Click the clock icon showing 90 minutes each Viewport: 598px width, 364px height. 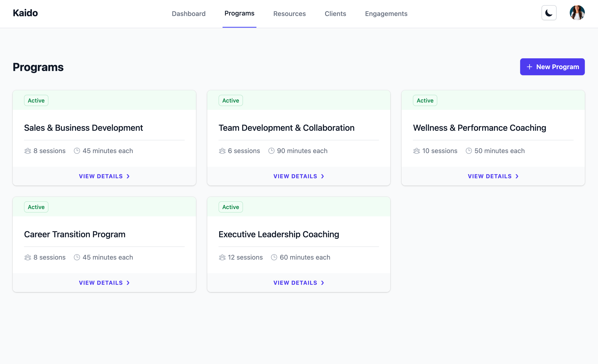click(x=271, y=150)
